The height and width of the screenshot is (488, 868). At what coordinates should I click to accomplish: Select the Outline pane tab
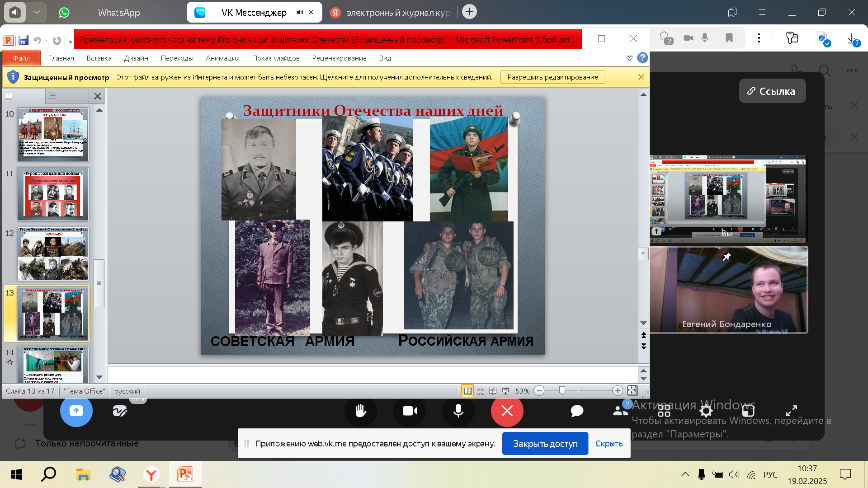coord(52,96)
